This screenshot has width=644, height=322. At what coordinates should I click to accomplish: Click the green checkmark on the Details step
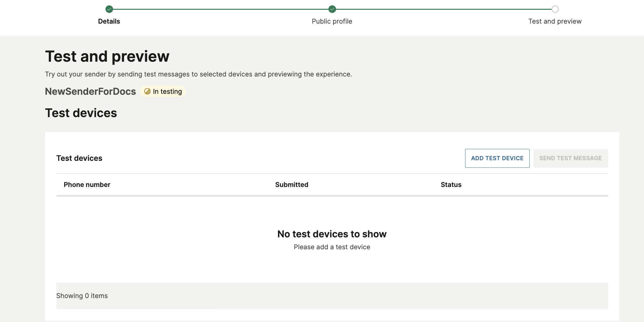[109, 9]
